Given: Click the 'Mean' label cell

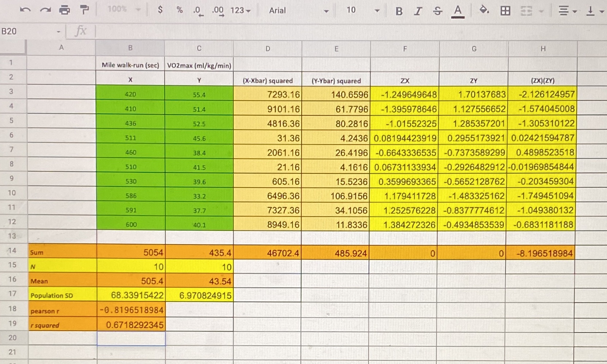Looking at the screenshot, I should point(63,280).
